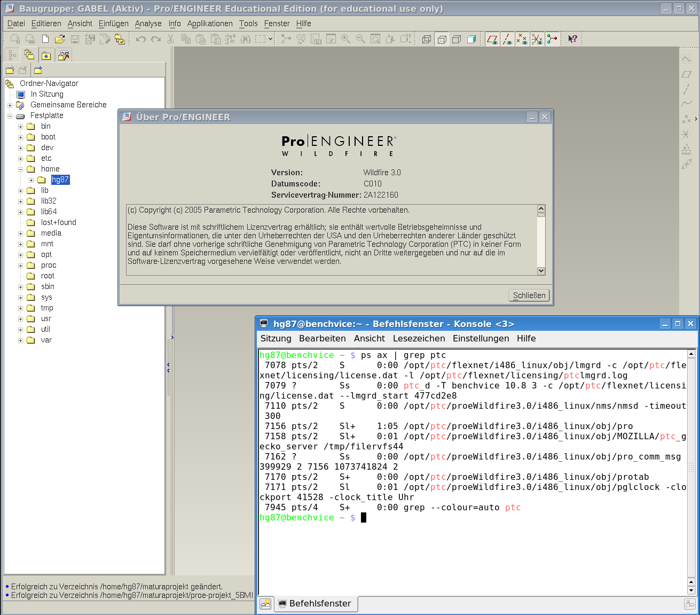Open a file with the folder icon
Screen dimensions: 700x615
point(60,39)
